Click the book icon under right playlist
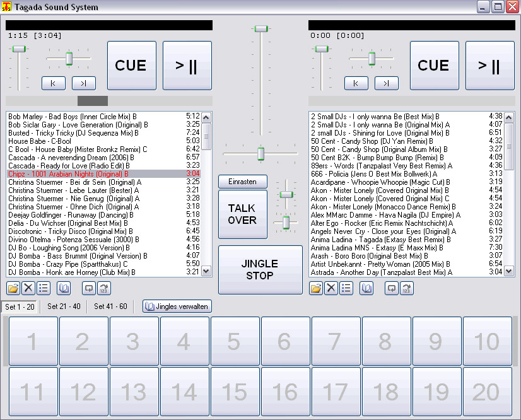The width and height of the screenshot is (521, 420). click(x=366, y=288)
